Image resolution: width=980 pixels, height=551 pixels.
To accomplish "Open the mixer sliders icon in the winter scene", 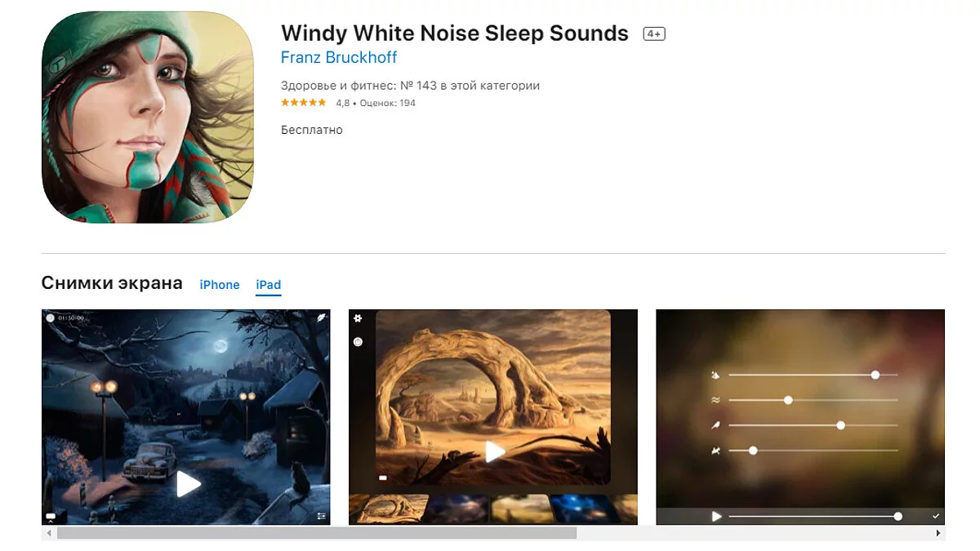I will click(322, 516).
